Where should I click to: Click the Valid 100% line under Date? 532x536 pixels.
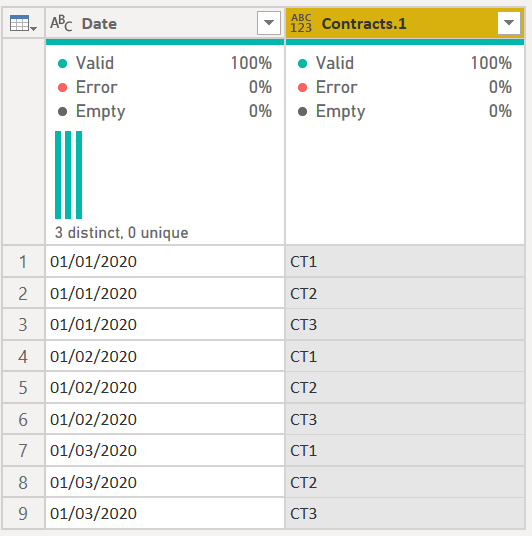click(x=165, y=63)
